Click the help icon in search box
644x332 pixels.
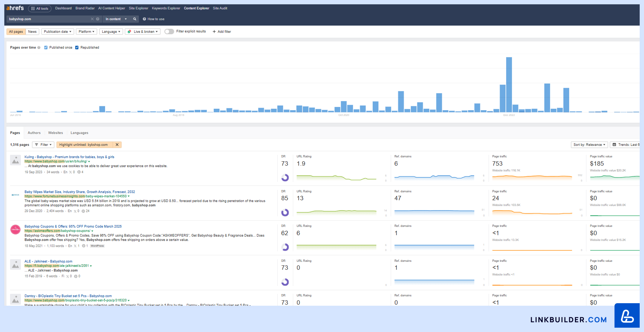97,19
